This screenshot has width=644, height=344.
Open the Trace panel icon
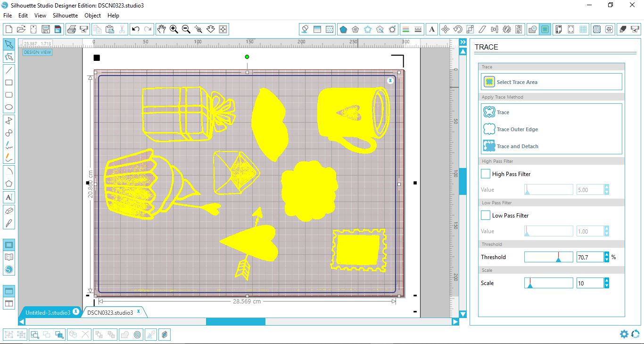point(545,29)
